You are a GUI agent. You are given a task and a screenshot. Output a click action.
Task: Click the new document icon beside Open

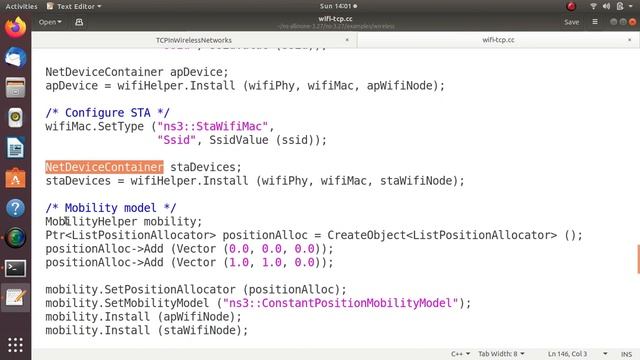79,22
